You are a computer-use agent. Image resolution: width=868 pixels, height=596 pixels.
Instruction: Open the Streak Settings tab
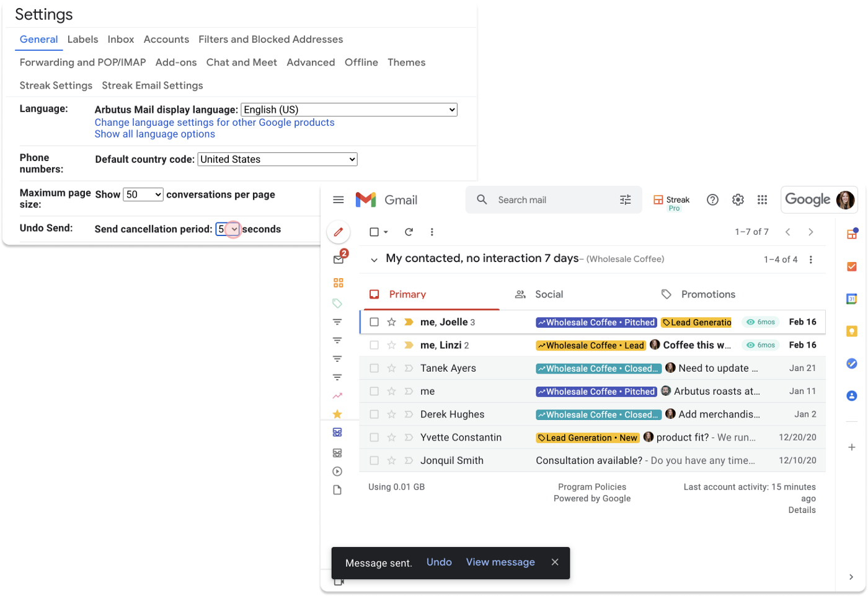tap(56, 85)
